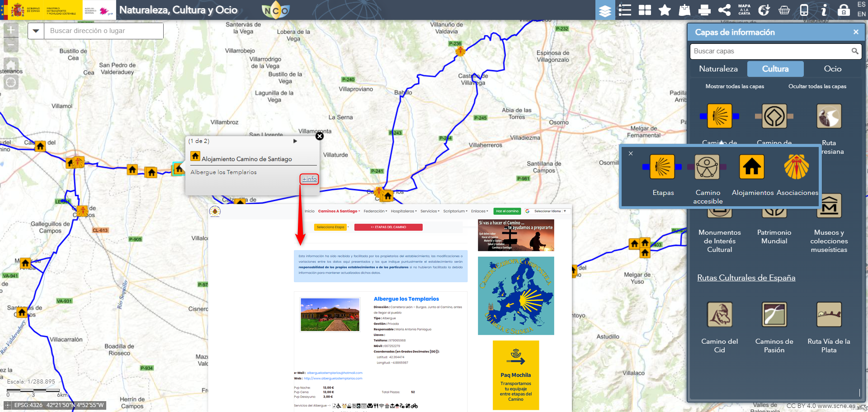Close the Alojamiento popup with X

(320, 136)
